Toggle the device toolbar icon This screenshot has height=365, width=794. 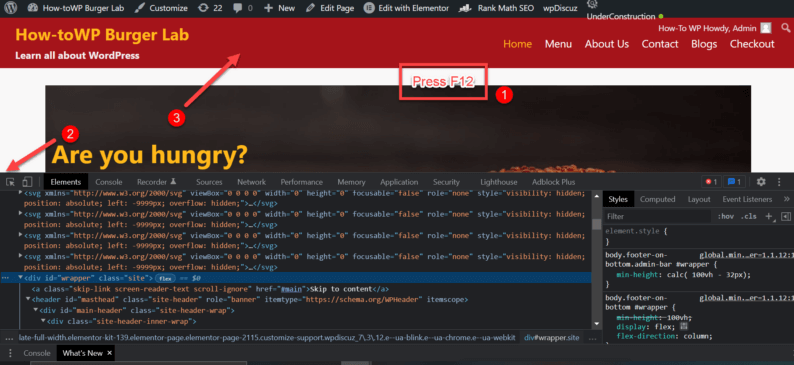tap(27, 182)
